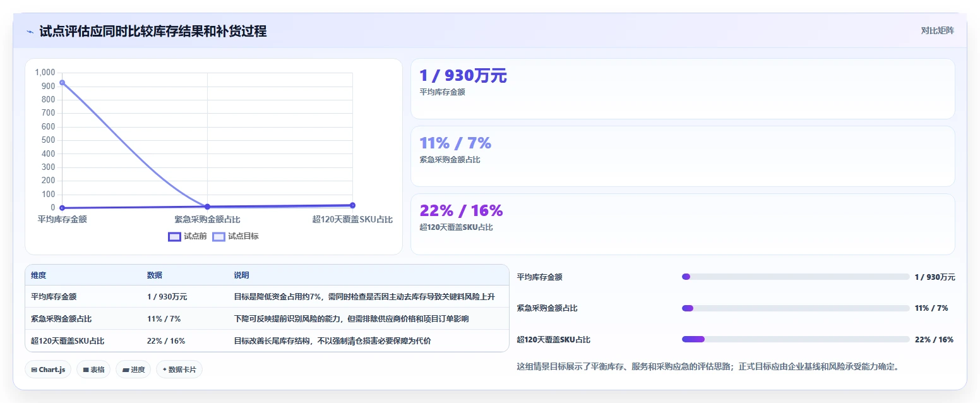The image size is (980, 403).
Task: Click the 紧急采购金额占比 table row label
Action: 61,318
